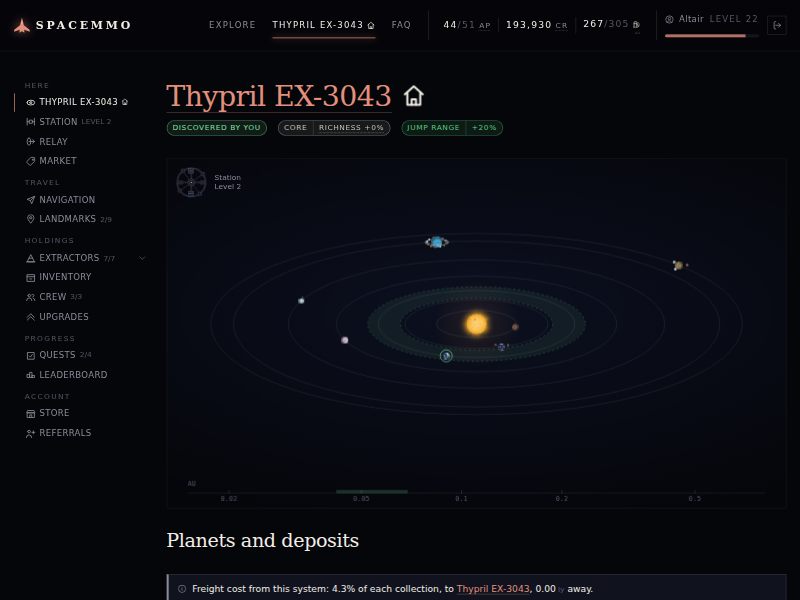Click the Jump Range +20% badge
Image resolution: width=800 pixels, height=600 pixels.
point(452,128)
